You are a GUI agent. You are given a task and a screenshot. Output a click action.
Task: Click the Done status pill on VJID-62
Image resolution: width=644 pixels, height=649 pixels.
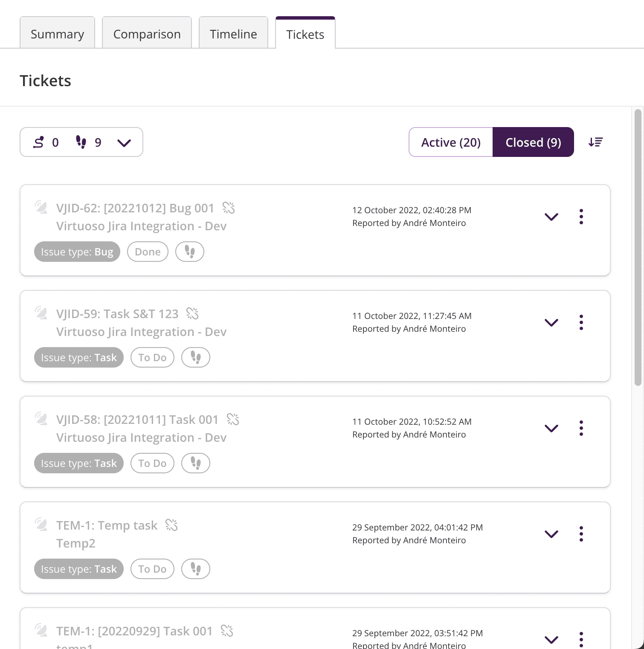click(148, 252)
